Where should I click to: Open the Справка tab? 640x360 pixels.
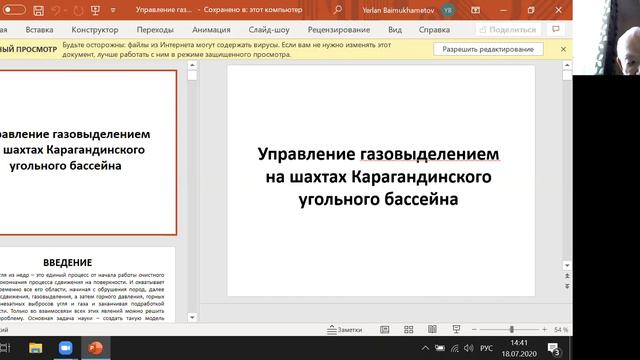tap(434, 30)
